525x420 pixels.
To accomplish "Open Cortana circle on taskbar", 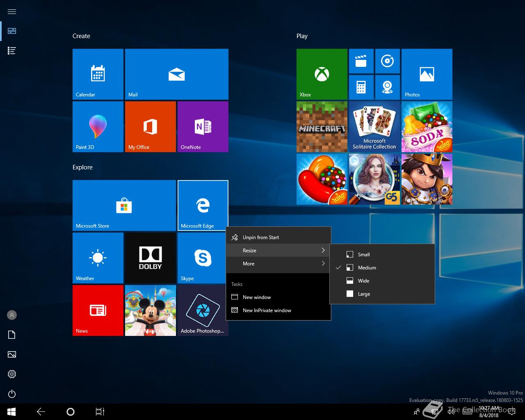I will [71, 412].
